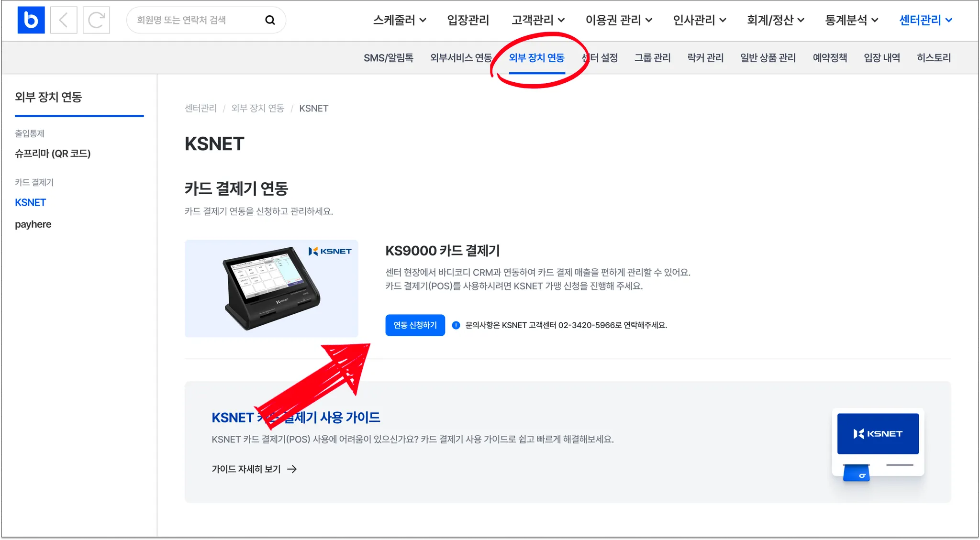
Task: Open the 입장관리 menu item
Action: [468, 20]
